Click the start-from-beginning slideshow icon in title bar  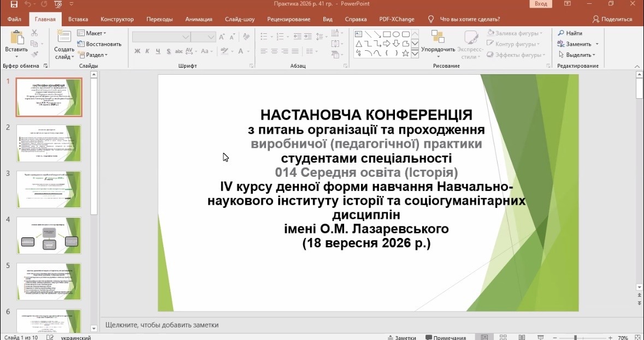pyautogui.click(x=58, y=4)
